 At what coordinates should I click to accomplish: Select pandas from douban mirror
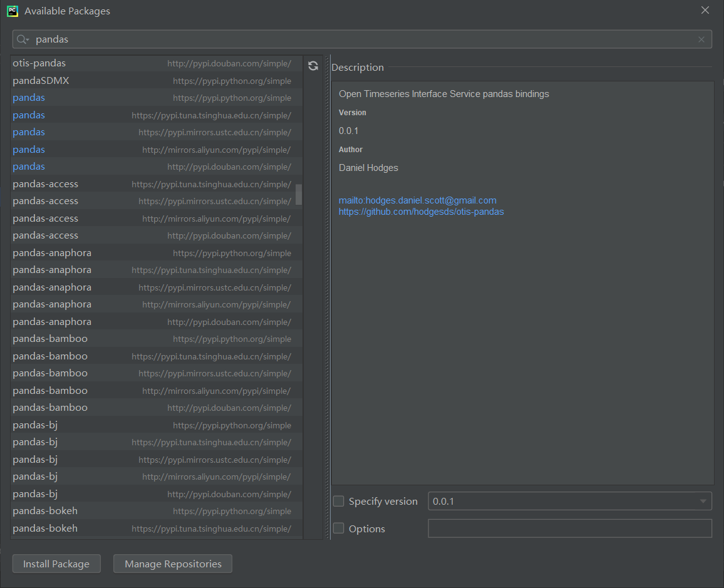tap(157, 167)
